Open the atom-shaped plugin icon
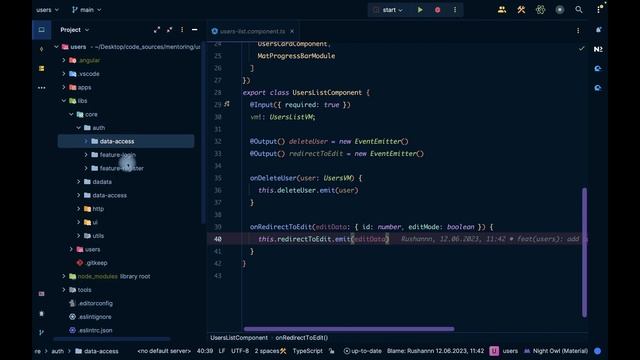 pyautogui.click(x=540, y=10)
